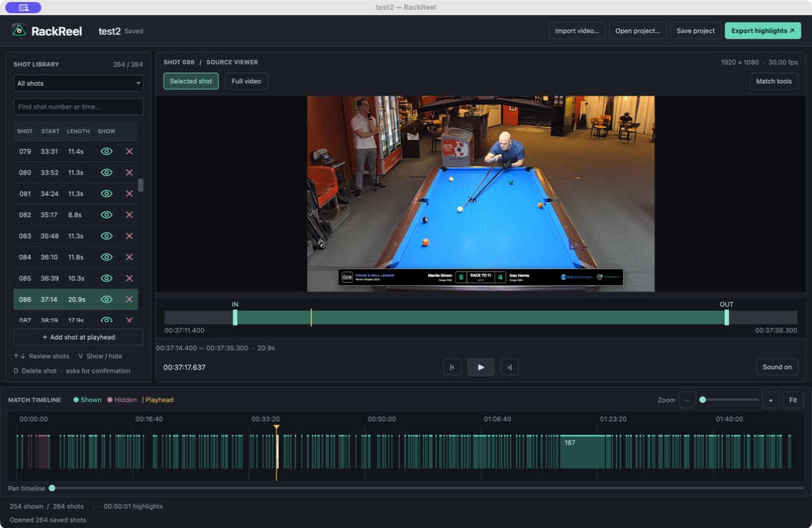Image resolution: width=812 pixels, height=528 pixels.
Task: Click the selected shot's clip scrub bar
Action: click(x=481, y=318)
